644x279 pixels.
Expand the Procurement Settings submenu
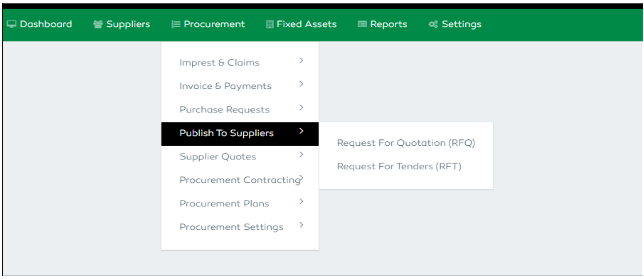click(x=301, y=225)
